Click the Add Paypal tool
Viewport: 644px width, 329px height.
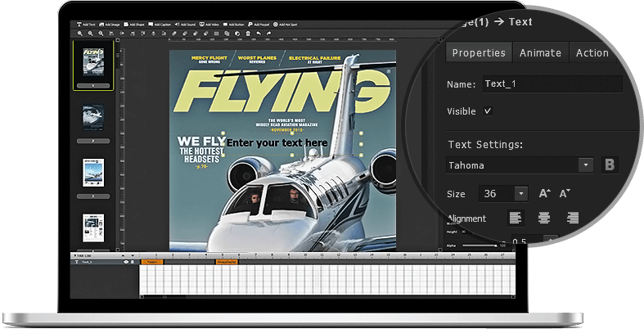pos(259,25)
